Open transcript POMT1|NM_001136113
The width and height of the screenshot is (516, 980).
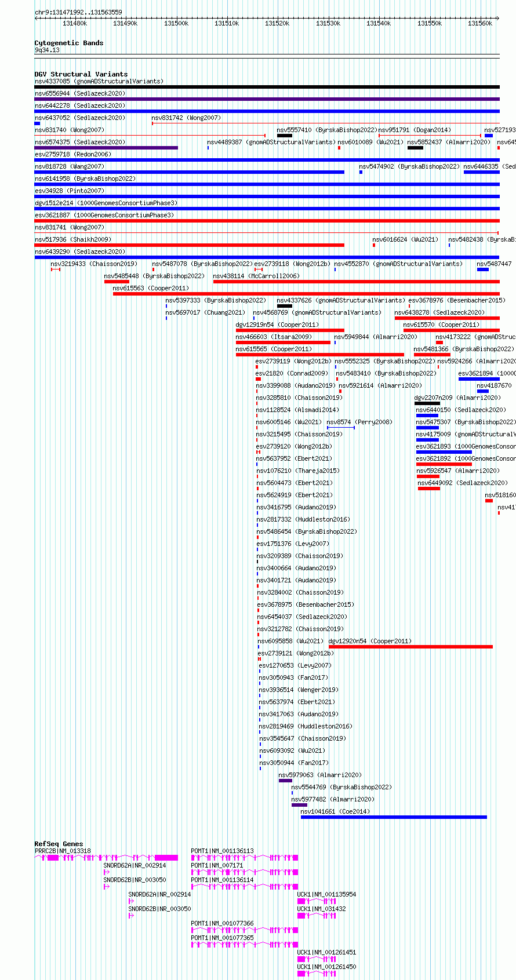click(x=223, y=851)
